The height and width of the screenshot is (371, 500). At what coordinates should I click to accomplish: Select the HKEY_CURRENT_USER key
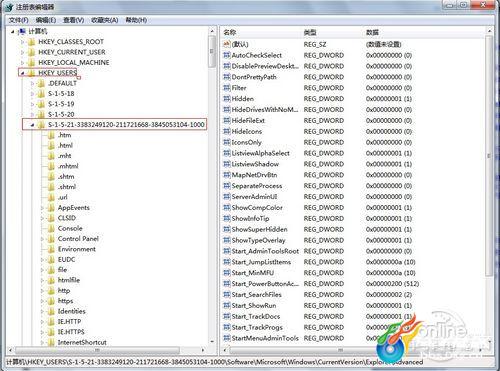click(x=72, y=52)
